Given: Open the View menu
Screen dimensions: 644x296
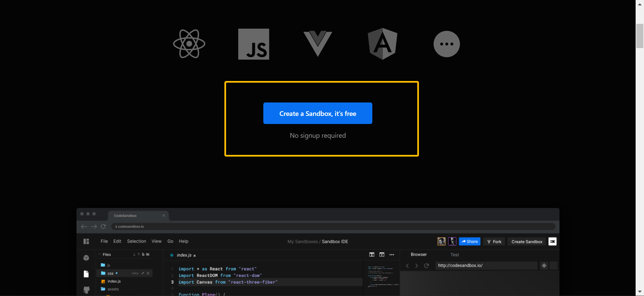Looking at the screenshot, I should pos(157,241).
